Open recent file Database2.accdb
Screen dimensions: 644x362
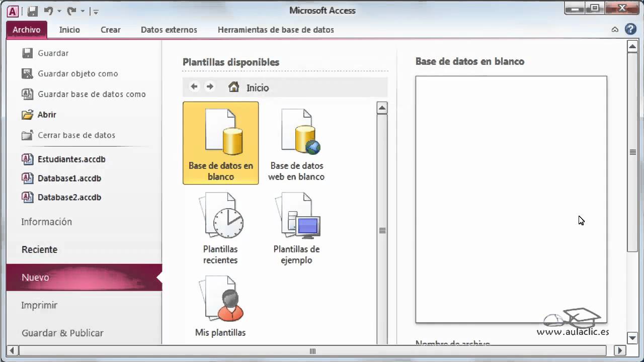(62, 198)
